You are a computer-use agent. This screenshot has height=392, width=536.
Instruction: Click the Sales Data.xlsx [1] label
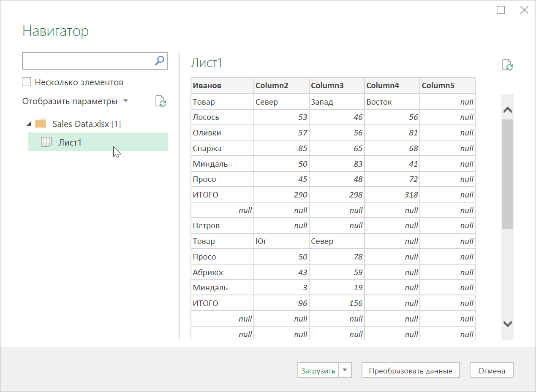(x=87, y=124)
